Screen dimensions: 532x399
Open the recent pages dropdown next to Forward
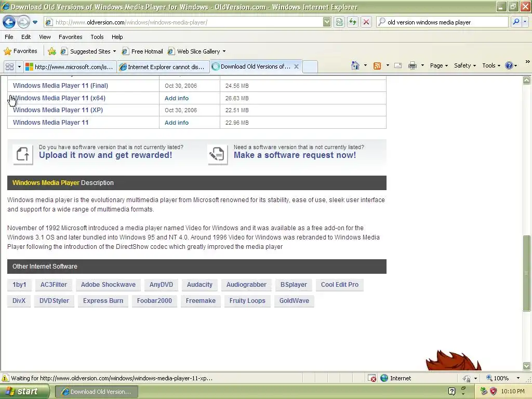click(x=35, y=22)
